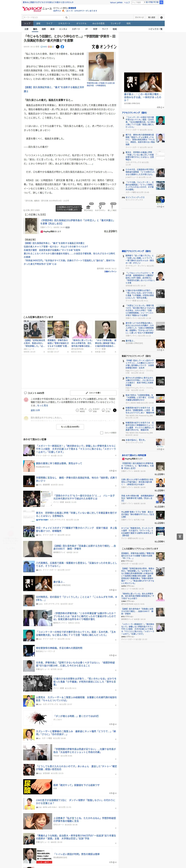Click the scroll-to-top arrow button
Viewport: 186px width, 868px height.
click(180, 537)
